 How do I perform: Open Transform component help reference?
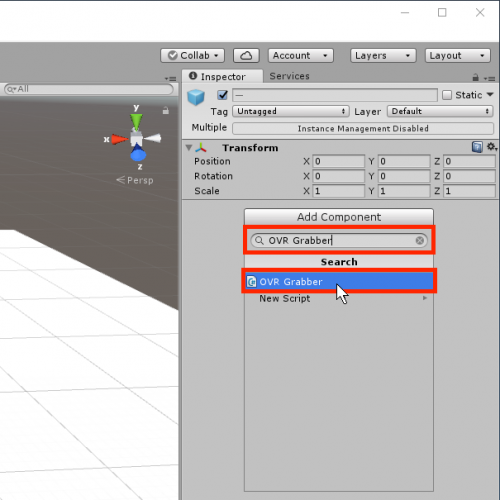click(x=477, y=147)
